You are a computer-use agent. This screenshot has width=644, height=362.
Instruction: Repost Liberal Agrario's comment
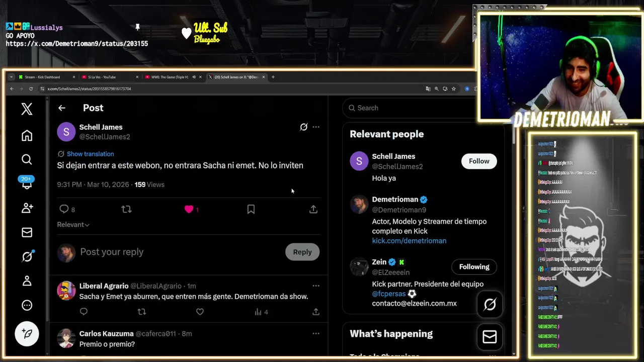click(142, 312)
